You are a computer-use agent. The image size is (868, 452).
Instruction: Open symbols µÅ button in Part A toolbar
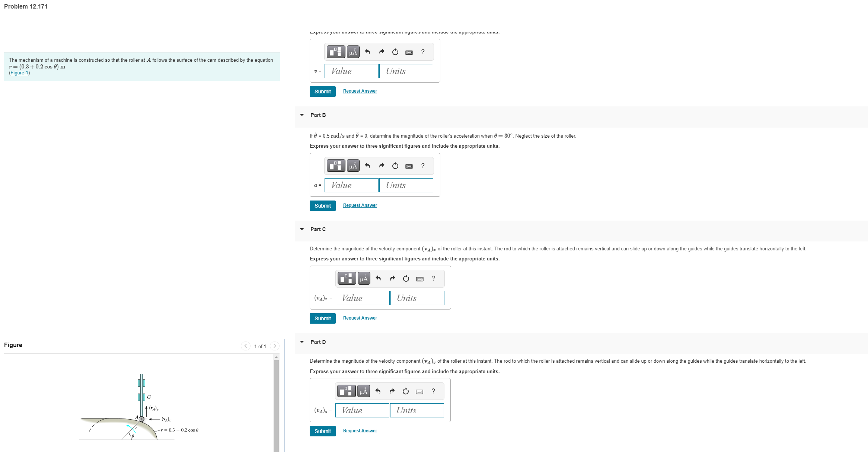(x=353, y=52)
